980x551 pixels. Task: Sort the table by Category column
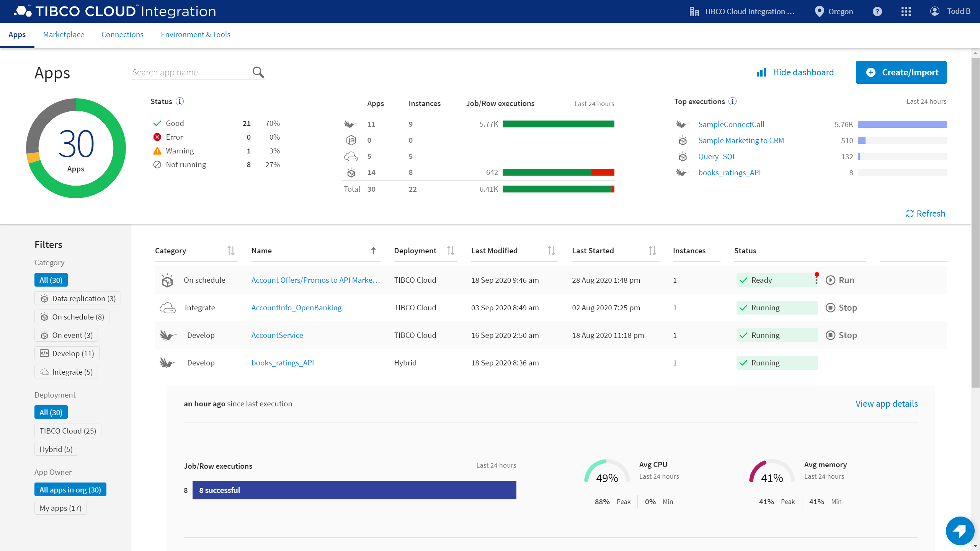coord(231,251)
